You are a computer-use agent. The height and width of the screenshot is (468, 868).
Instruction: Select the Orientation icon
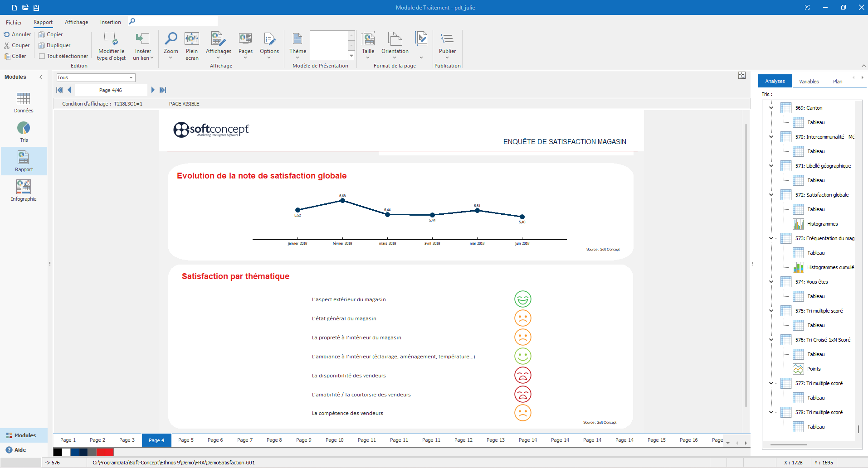[x=395, y=45]
